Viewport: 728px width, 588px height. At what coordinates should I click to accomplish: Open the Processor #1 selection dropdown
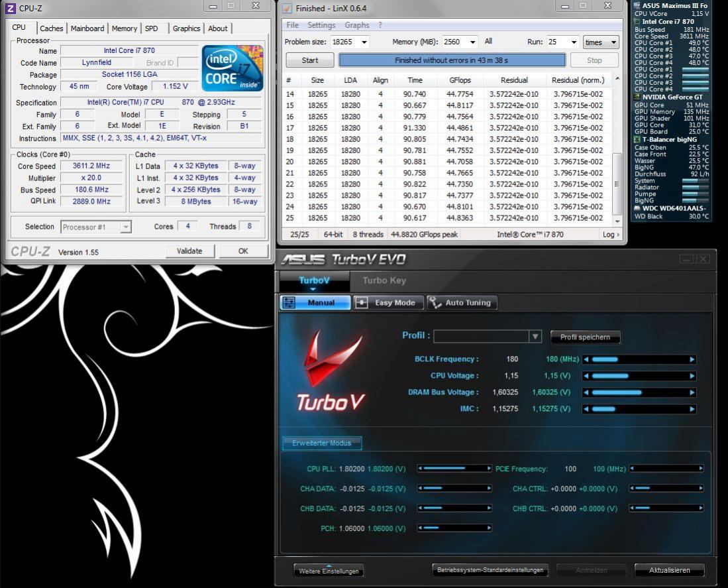[x=125, y=227]
